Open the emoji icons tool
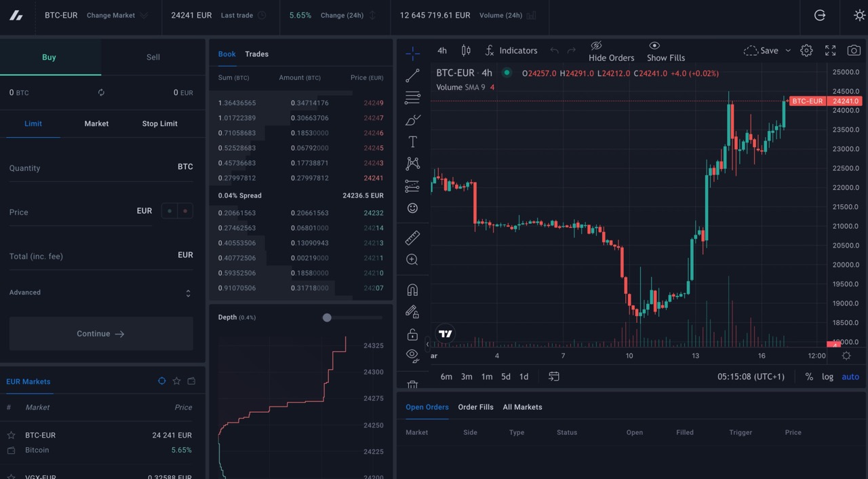This screenshot has width=868, height=479. [412, 208]
